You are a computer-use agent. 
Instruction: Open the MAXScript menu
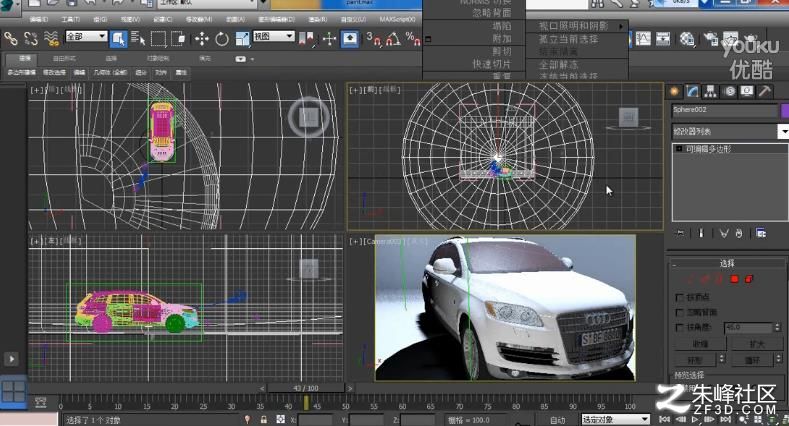398,20
